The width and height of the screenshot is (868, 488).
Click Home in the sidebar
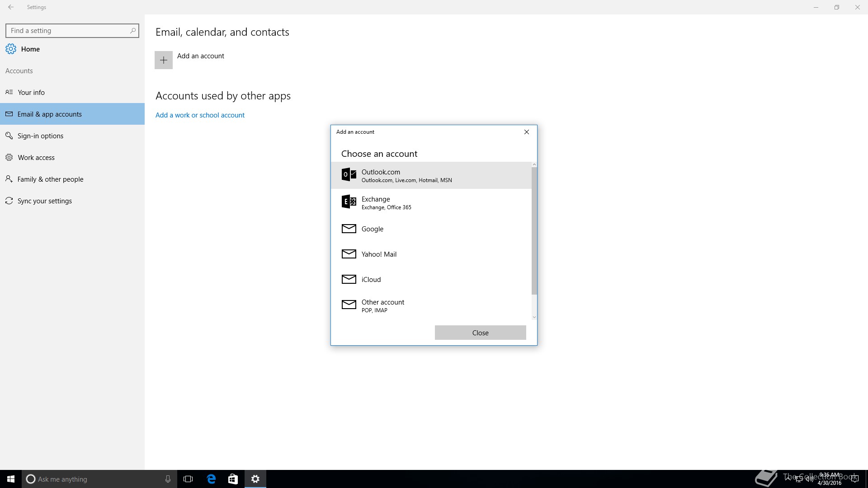click(x=30, y=49)
